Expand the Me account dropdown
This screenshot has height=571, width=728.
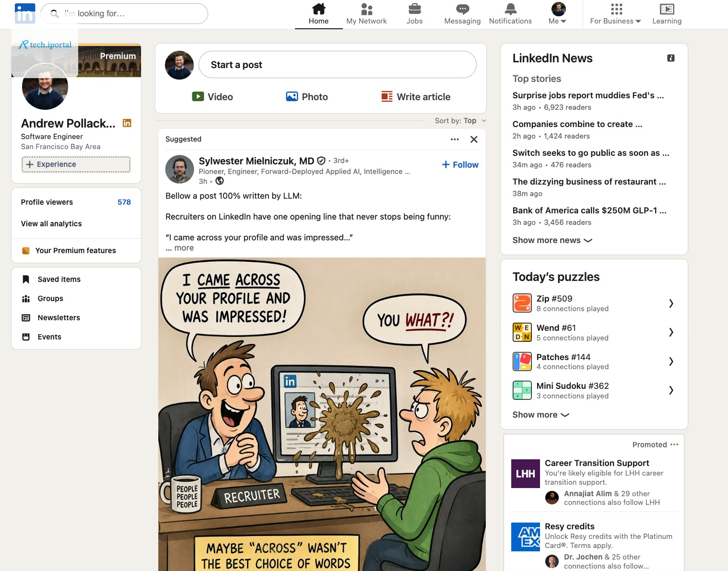tap(558, 14)
